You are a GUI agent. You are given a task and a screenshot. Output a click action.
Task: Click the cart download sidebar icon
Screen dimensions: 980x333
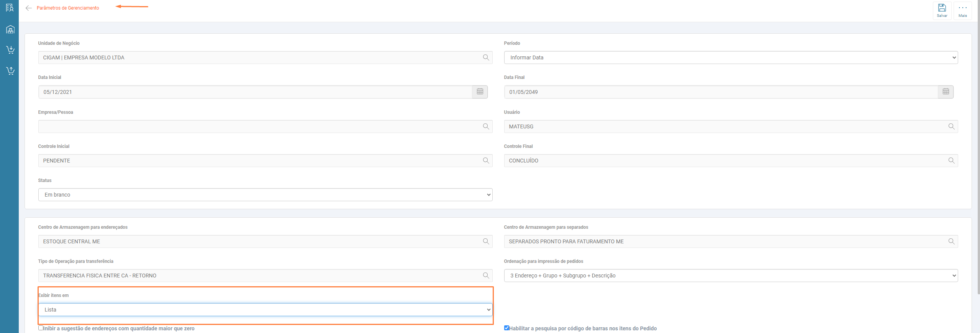click(10, 50)
